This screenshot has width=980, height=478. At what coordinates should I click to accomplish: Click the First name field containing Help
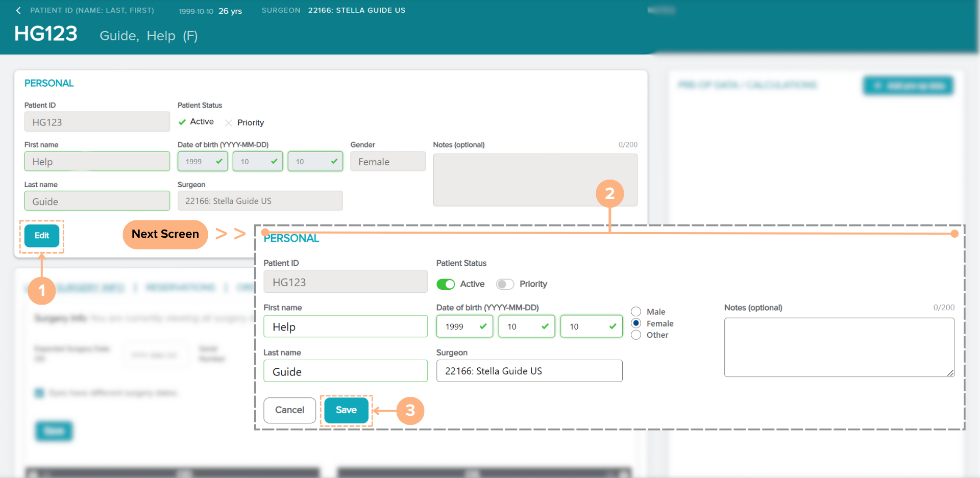(346, 326)
